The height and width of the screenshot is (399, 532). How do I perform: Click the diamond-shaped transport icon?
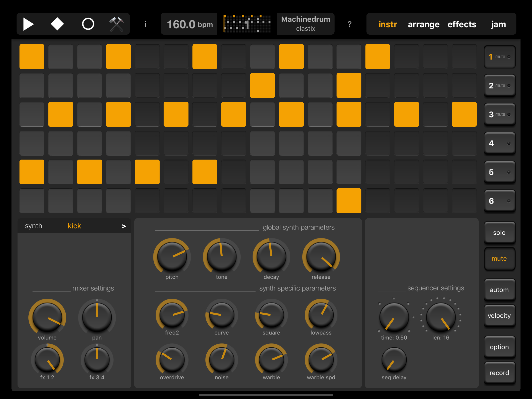(x=57, y=24)
